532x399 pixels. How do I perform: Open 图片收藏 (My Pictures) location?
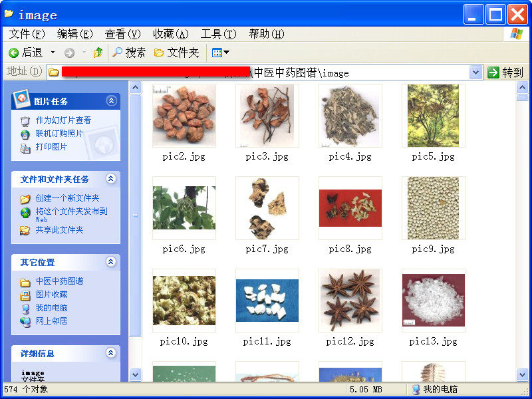(52, 294)
